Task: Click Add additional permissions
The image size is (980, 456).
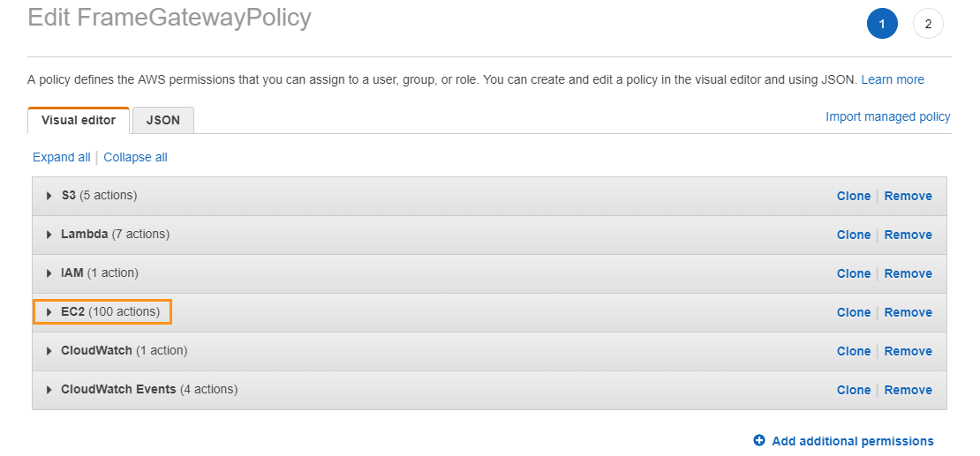Action: [x=852, y=441]
